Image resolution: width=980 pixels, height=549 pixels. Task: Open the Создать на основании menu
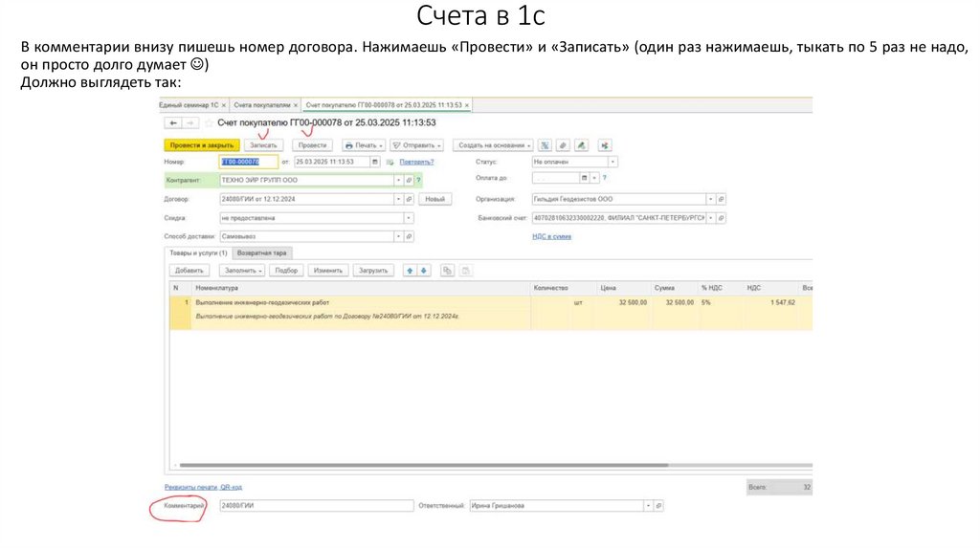(494, 145)
